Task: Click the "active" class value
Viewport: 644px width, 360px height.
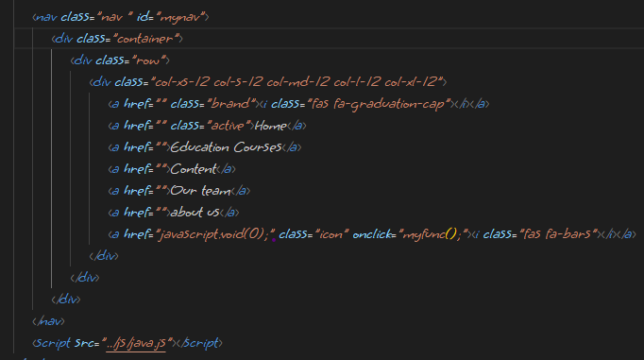Action: click(x=228, y=126)
